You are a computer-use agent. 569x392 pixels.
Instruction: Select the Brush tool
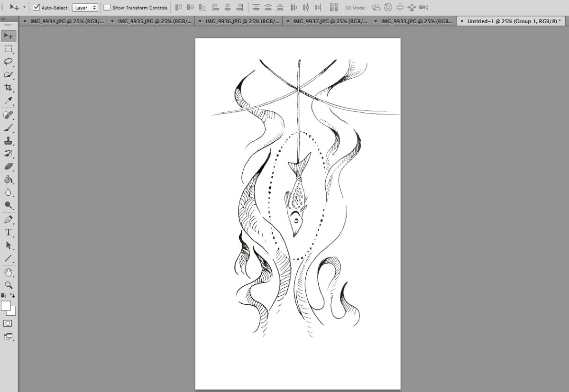pyautogui.click(x=8, y=128)
